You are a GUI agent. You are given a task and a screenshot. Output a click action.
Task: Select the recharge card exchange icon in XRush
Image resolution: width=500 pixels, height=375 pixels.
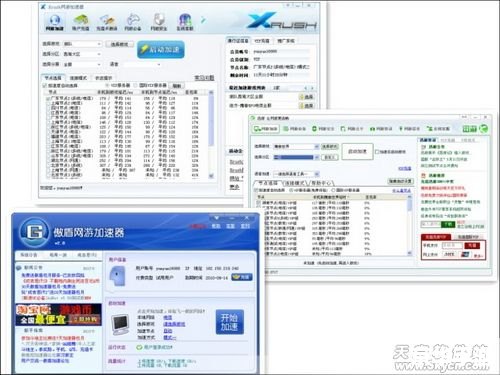pos(107,22)
